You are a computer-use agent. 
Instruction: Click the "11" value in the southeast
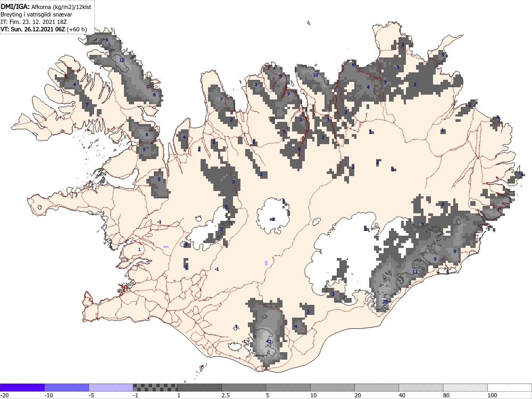415,272
